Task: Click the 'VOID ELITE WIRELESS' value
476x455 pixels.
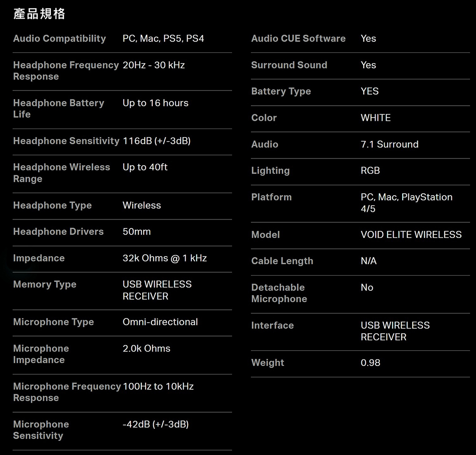Action: [411, 235]
